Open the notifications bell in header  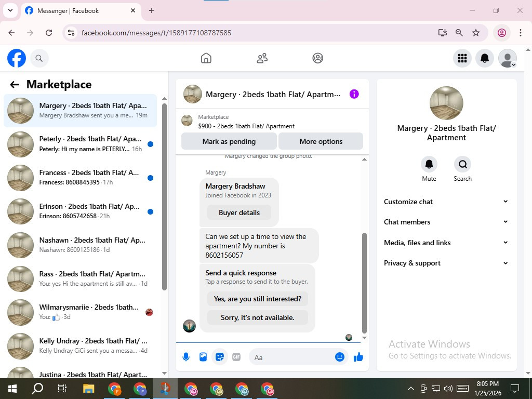(x=485, y=58)
